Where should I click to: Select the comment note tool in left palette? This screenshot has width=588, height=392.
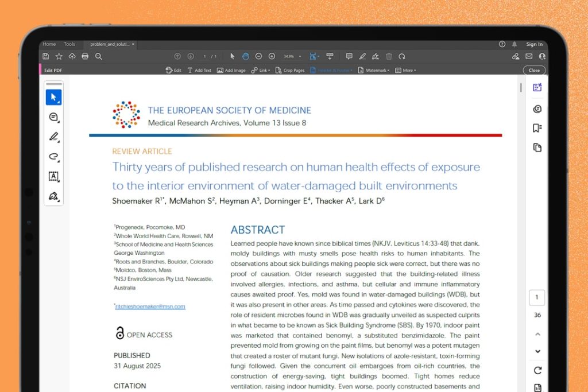coord(53,117)
